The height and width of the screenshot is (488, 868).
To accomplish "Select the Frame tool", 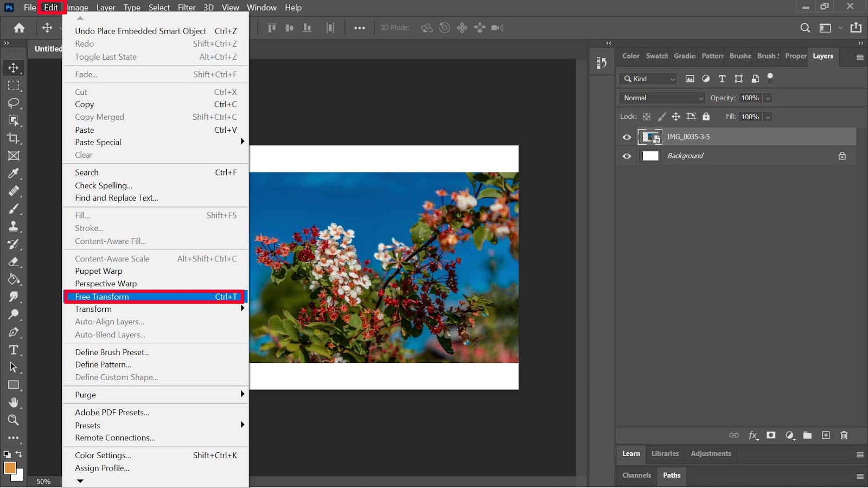I will [x=14, y=156].
